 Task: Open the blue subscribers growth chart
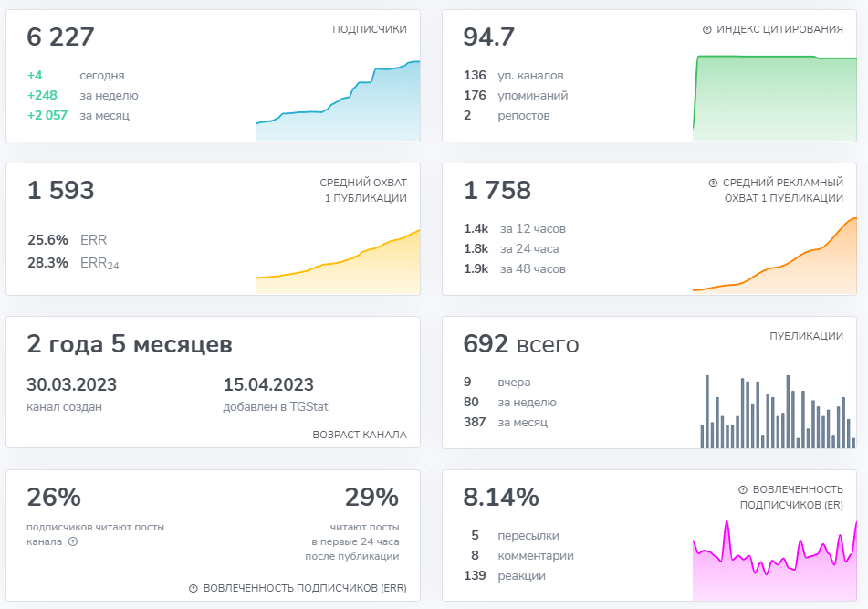coord(338,100)
